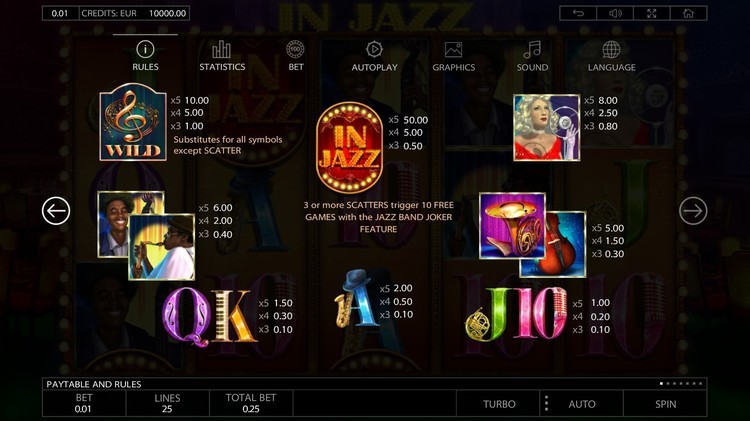Go to the home lobby icon

[688, 13]
